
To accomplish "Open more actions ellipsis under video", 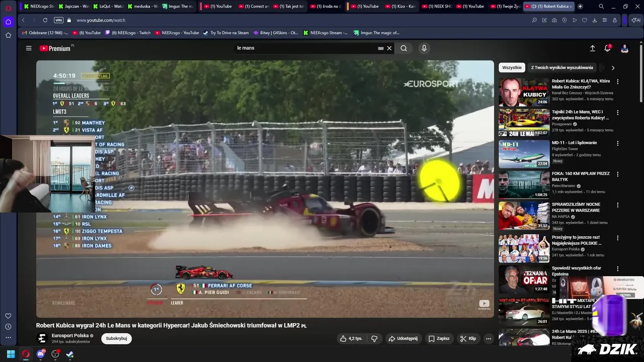I will pyautogui.click(x=489, y=338).
